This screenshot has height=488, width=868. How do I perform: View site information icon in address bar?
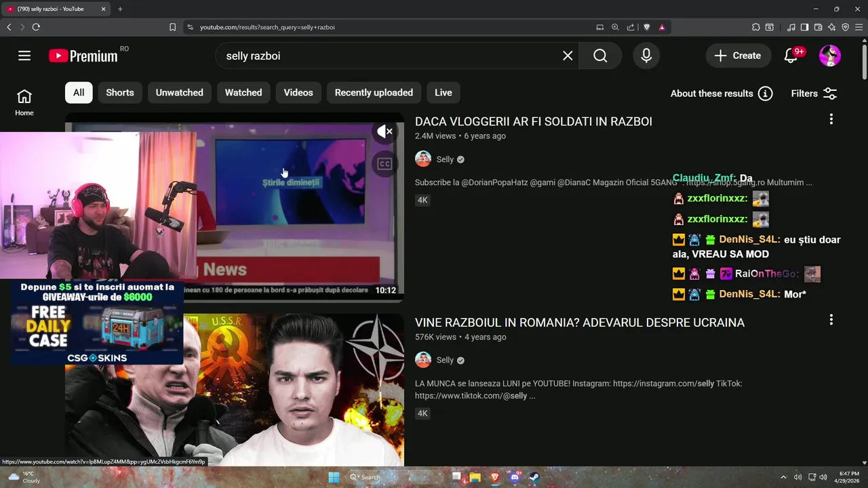(190, 27)
